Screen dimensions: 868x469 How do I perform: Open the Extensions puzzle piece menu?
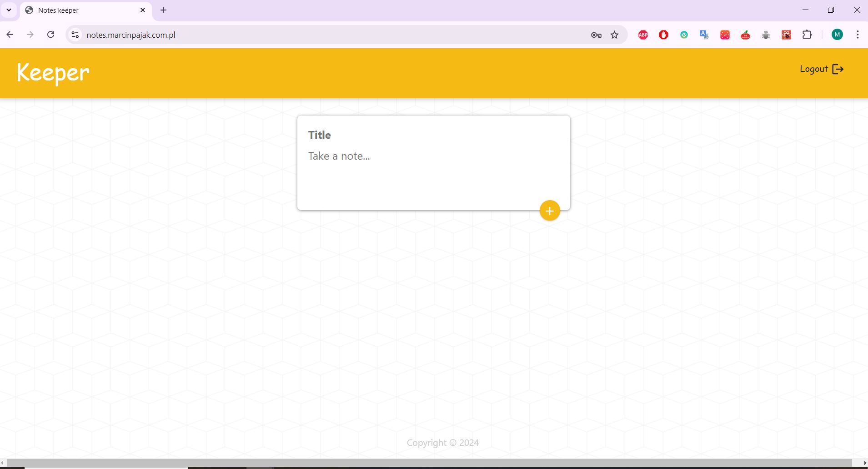click(x=807, y=35)
